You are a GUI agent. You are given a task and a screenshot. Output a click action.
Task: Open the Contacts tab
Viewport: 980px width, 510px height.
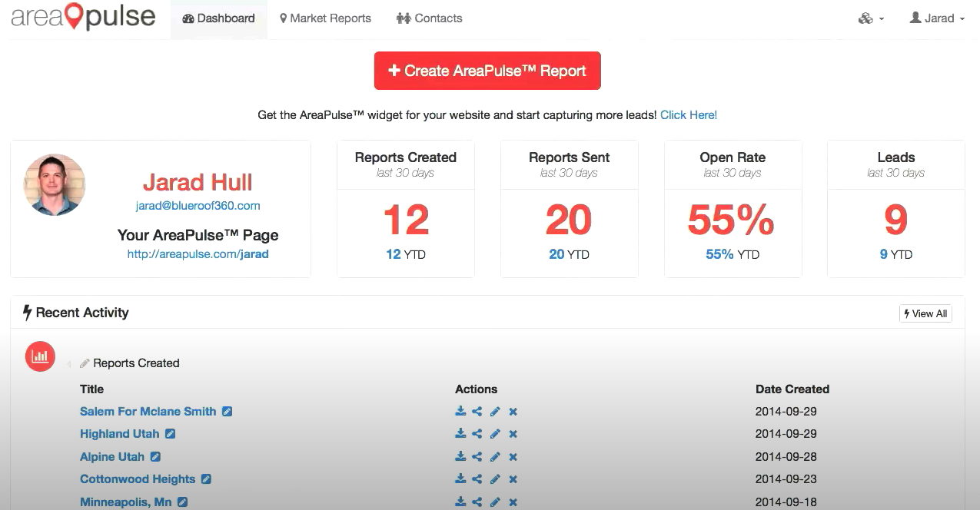tap(430, 18)
